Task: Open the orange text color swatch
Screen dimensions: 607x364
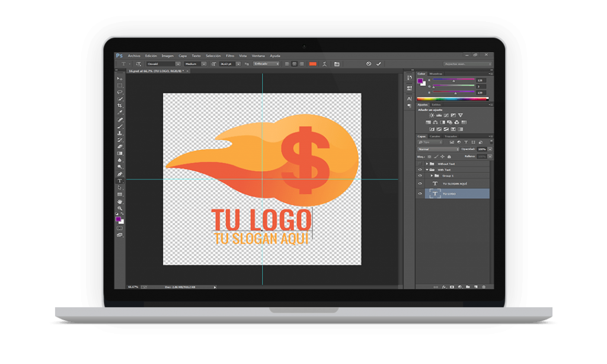Action: (x=314, y=63)
